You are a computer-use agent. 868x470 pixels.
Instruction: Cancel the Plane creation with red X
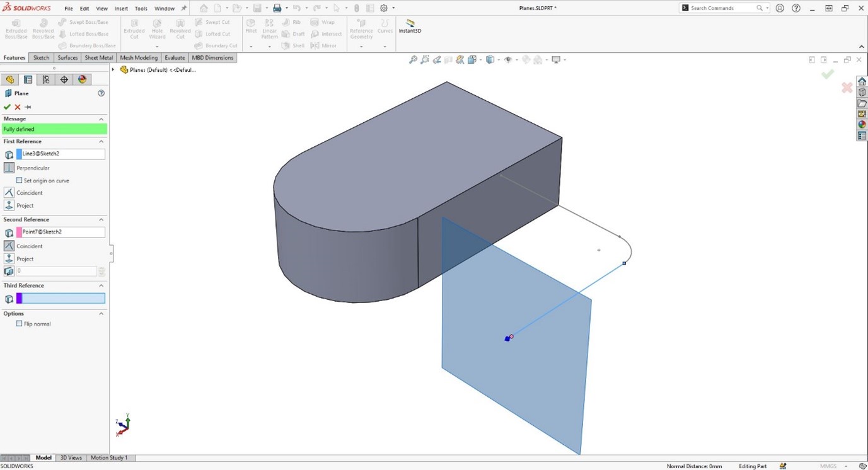click(x=17, y=106)
